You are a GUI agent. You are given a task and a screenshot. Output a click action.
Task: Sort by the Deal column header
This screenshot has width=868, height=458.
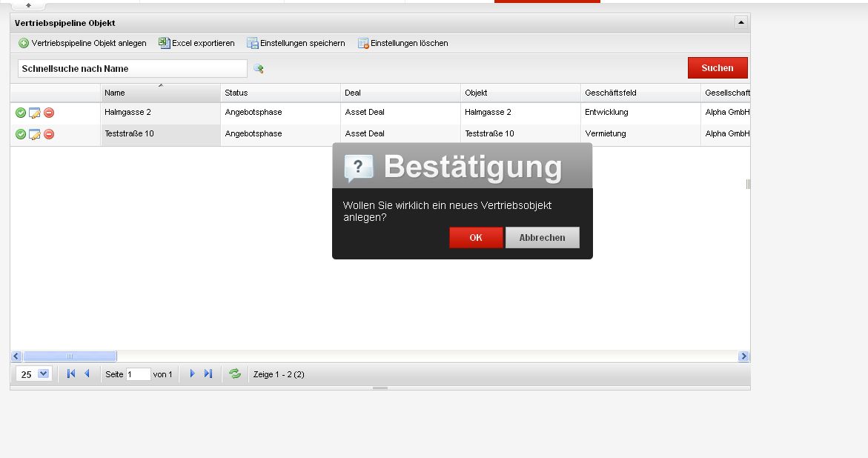click(401, 93)
